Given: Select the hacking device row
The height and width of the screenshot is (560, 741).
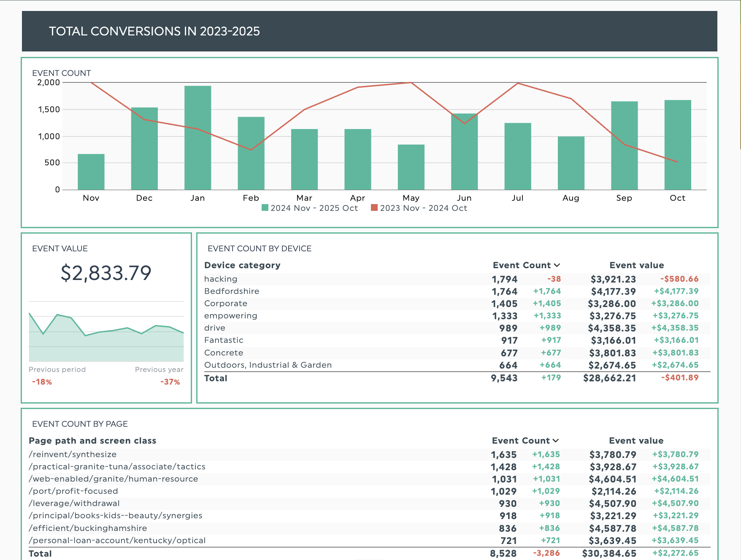Looking at the screenshot, I should coord(221,279).
